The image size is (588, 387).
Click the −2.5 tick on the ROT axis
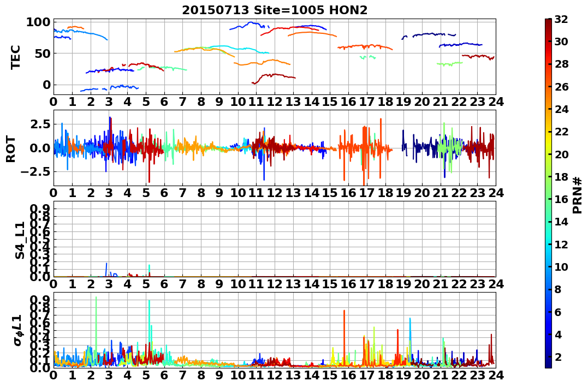pos(37,172)
